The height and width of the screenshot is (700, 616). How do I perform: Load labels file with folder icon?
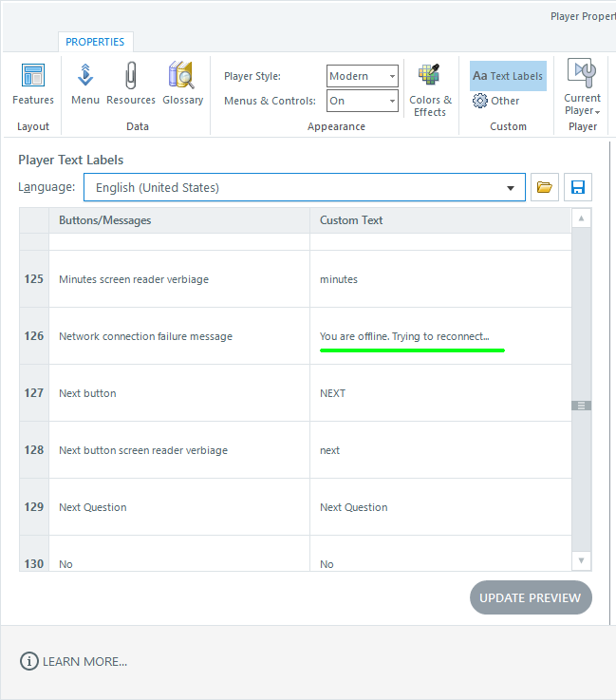(x=544, y=187)
